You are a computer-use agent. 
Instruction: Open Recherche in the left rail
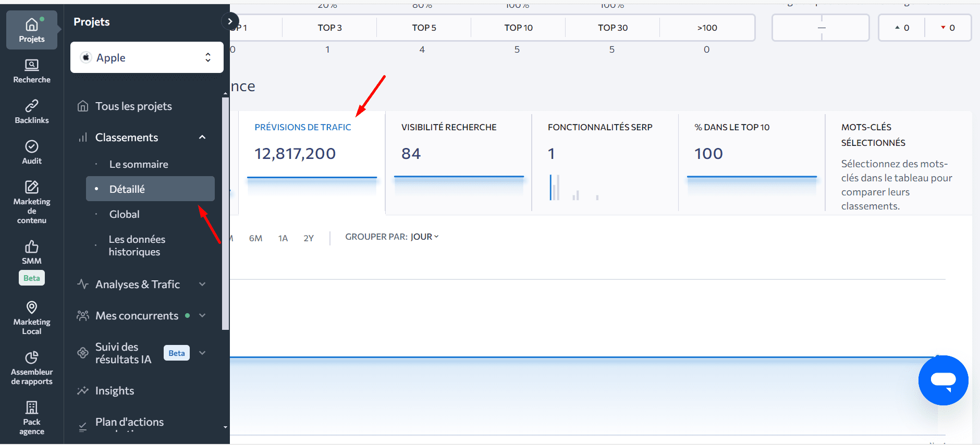32,71
